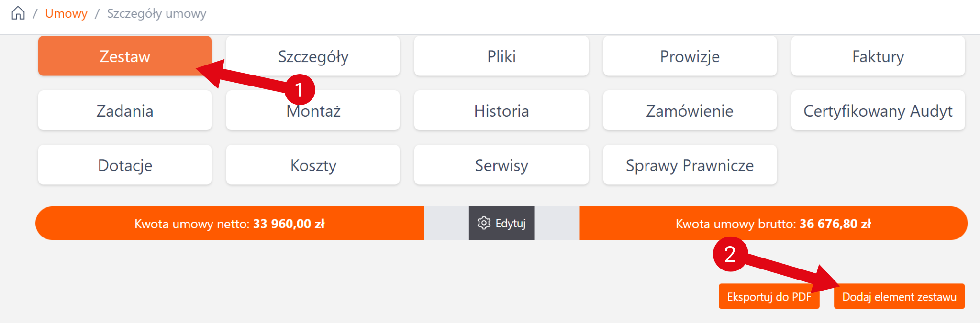Switch to the Szczegóły tab
The height and width of the screenshot is (323, 980).
[x=313, y=56]
